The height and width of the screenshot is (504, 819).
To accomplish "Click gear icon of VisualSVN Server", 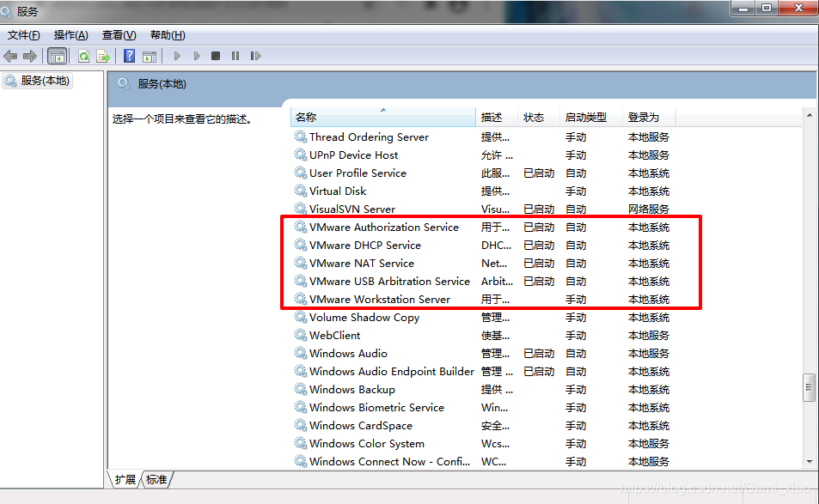I will [x=300, y=209].
